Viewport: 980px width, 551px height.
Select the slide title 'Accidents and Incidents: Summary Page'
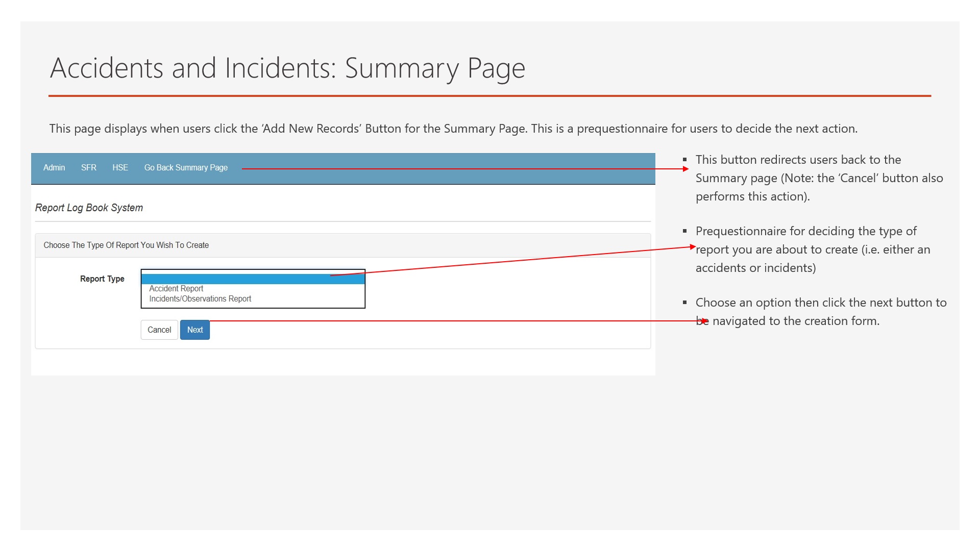(287, 68)
